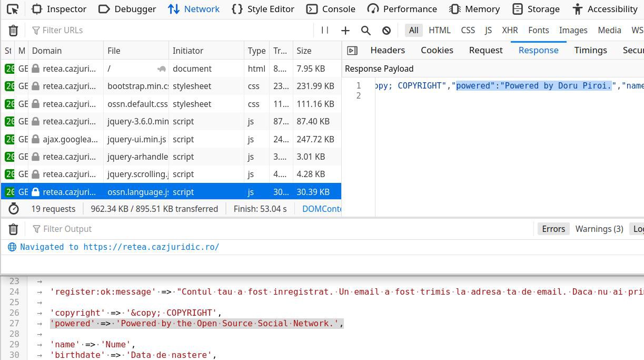Clear console output with trash icon
This screenshot has width=644, height=360.
point(13,229)
